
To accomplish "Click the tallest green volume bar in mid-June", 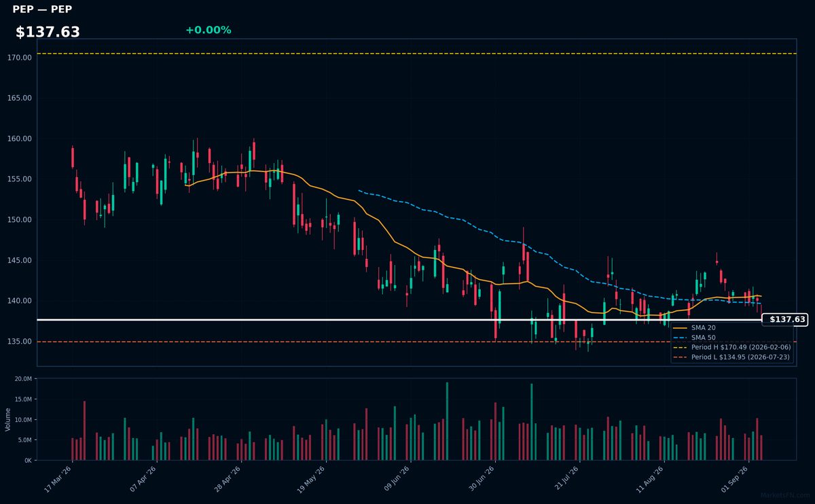I will pos(447,421).
